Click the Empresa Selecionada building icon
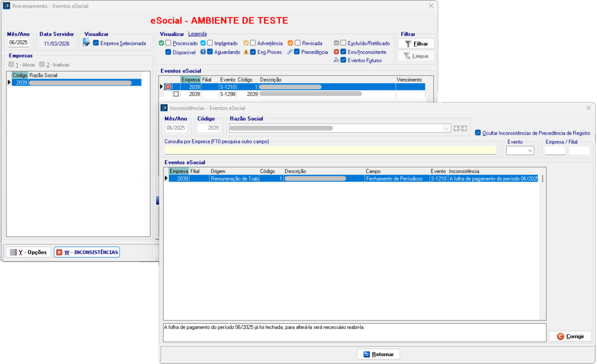The height and width of the screenshot is (364, 597). coord(87,43)
